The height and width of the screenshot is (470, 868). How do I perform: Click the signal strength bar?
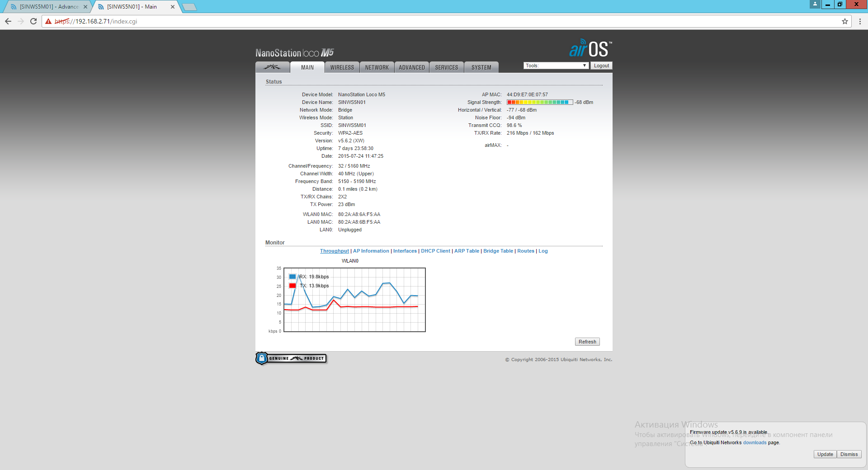(540, 102)
